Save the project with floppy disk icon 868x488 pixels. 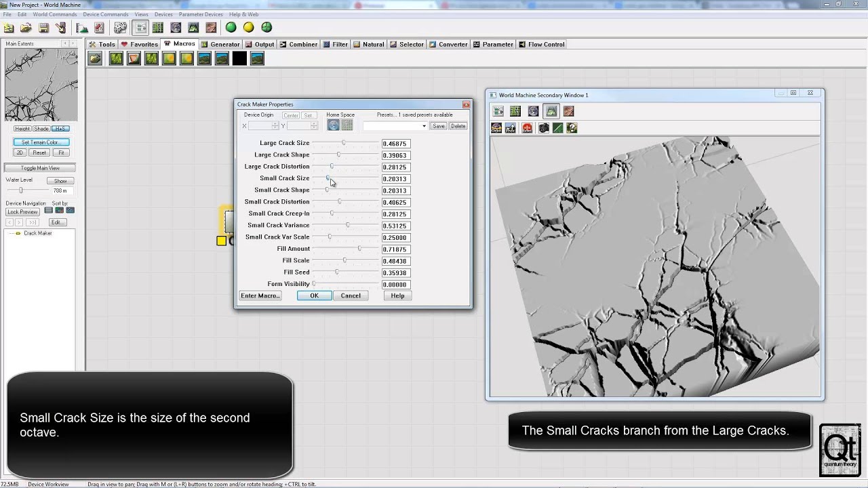point(43,28)
